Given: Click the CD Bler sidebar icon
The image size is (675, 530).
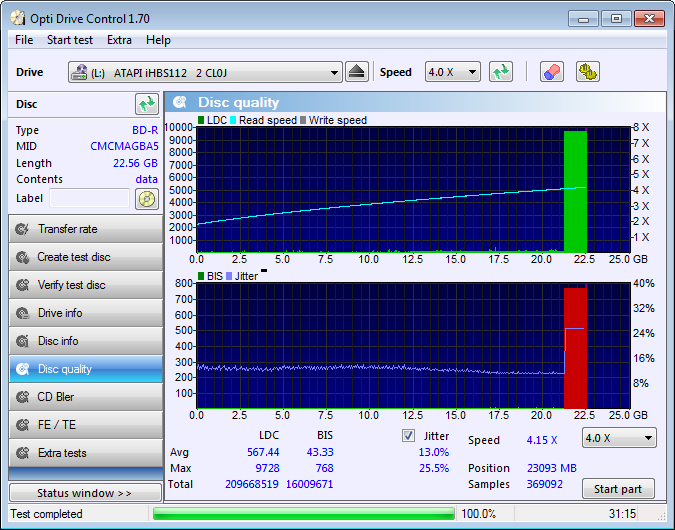Looking at the screenshot, I should pyautogui.click(x=22, y=397).
